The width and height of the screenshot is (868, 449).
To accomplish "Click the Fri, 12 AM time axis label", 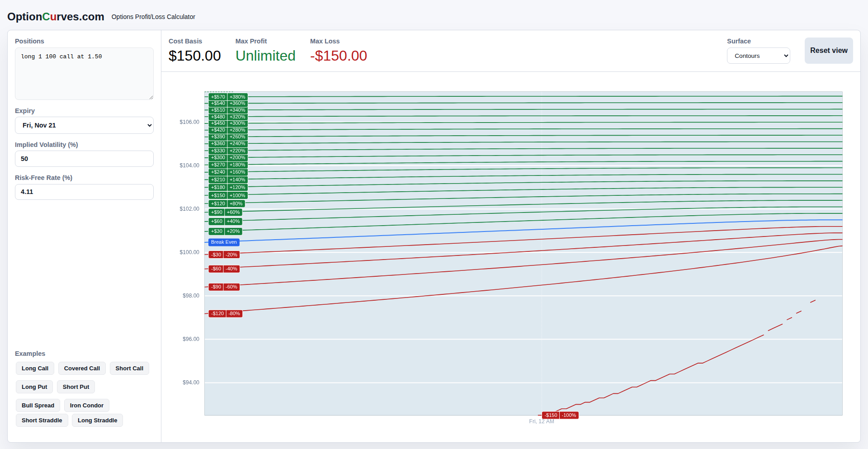I will tap(541, 421).
